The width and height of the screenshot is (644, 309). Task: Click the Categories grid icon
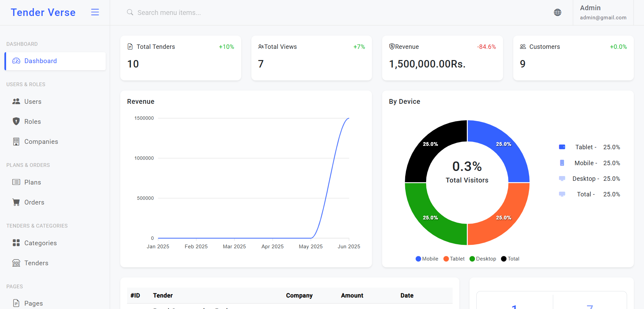tap(16, 243)
